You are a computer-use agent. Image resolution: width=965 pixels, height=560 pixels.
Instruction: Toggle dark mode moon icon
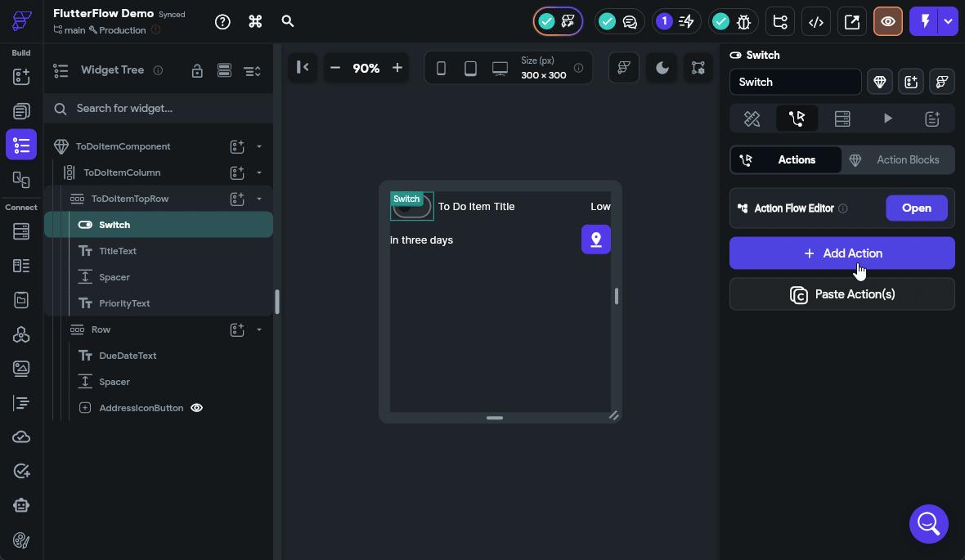coord(662,68)
